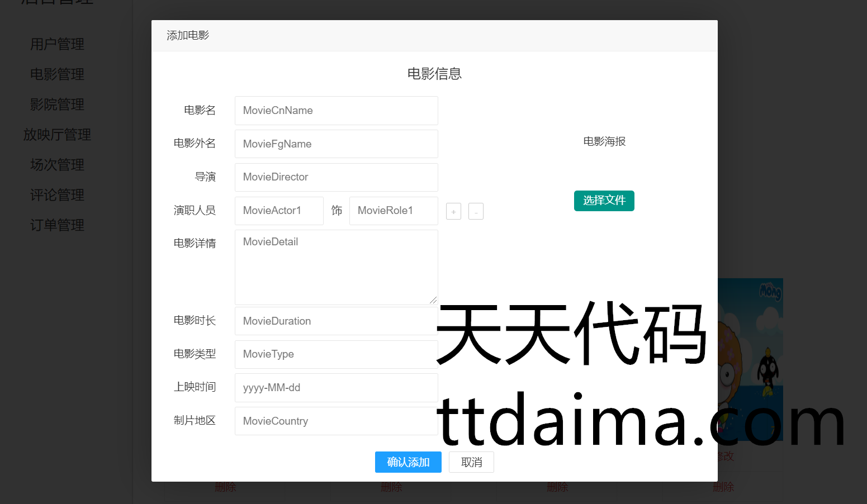Confirm adding movie with 确认添加 button

click(x=408, y=462)
